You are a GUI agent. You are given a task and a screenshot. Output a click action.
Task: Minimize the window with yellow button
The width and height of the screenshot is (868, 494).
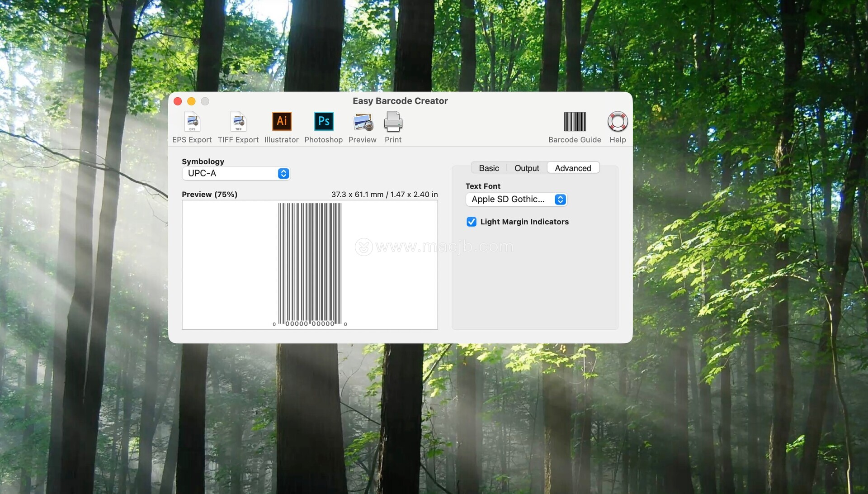[191, 101]
